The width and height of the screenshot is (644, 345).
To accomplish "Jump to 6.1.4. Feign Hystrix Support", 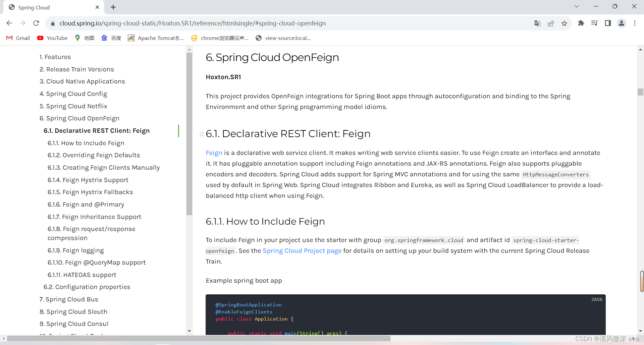I will [88, 180].
